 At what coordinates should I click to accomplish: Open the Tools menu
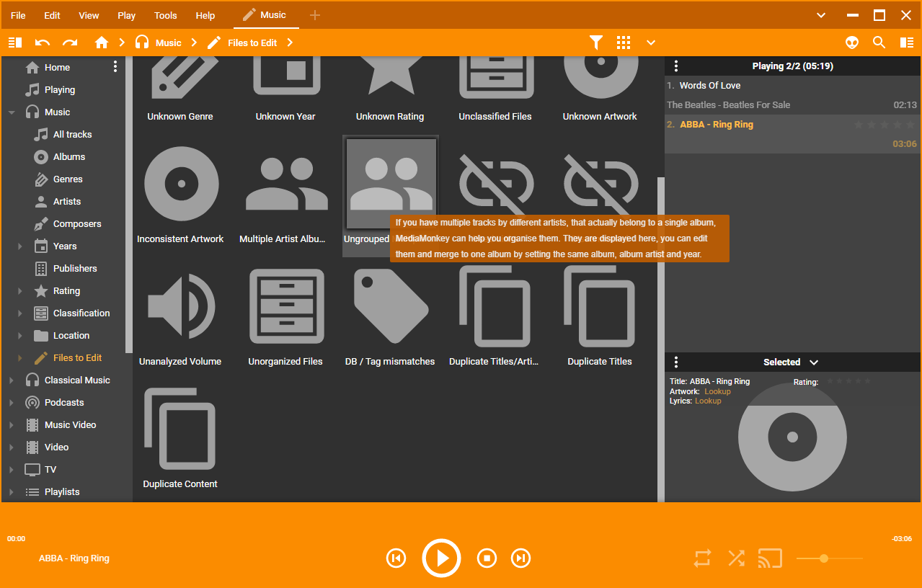tap(165, 15)
